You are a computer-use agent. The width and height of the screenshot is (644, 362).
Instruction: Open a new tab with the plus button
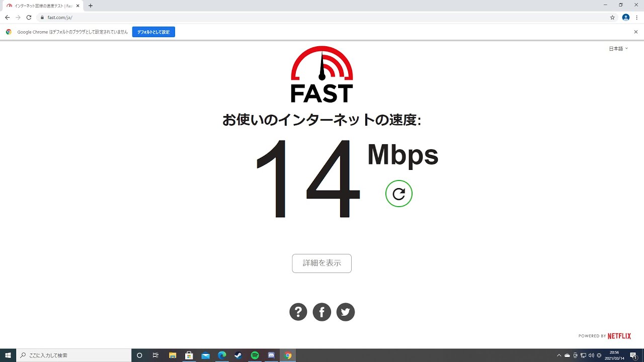(x=91, y=6)
